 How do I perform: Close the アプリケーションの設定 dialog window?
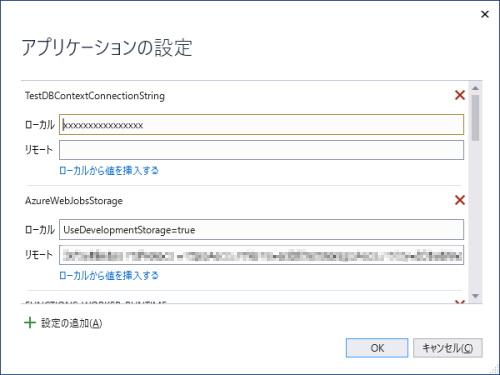pyautogui.click(x=485, y=14)
